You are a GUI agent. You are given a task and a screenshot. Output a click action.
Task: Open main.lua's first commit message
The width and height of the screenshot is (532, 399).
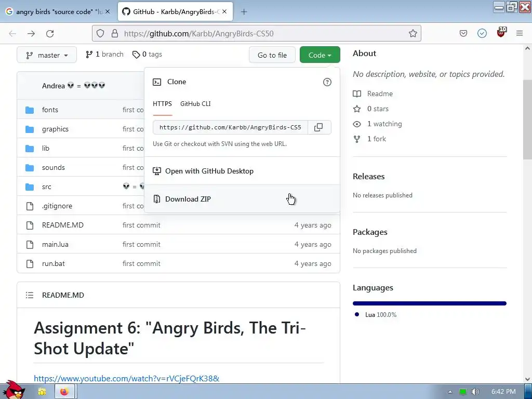(x=141, y=245)
